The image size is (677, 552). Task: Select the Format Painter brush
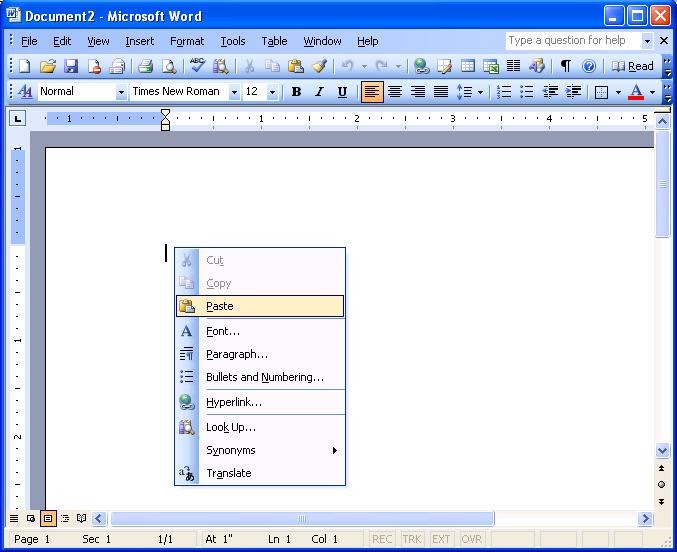pos(320,67)
